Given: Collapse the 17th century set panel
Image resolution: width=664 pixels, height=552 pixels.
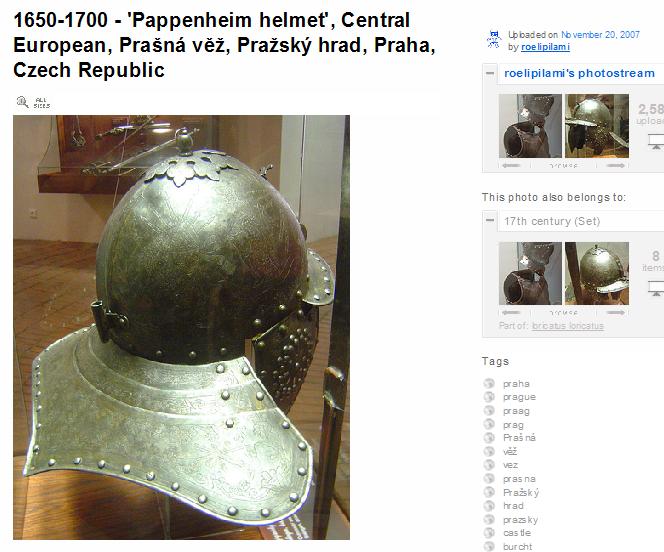Looking at the screenshot, I should pos(490,221).
